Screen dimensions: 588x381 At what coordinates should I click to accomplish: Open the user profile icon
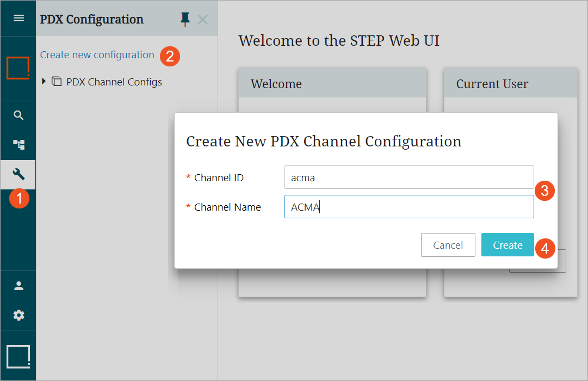[18, 286]
